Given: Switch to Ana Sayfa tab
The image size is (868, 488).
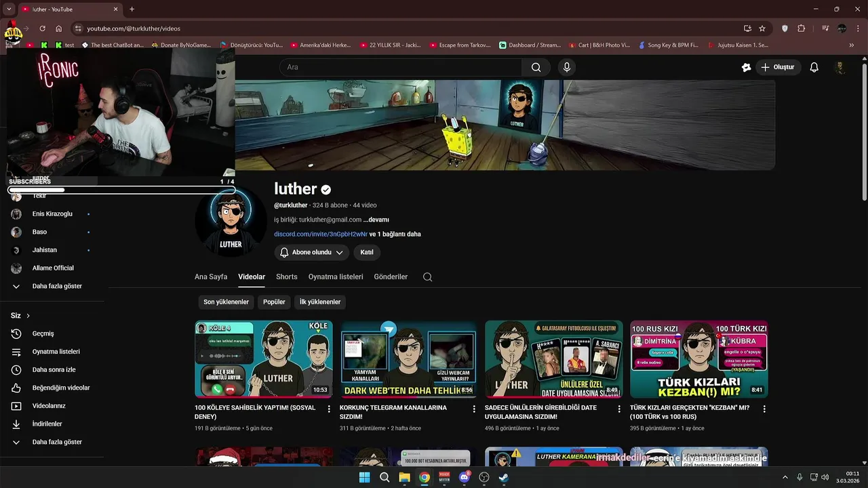Looking at the screenshot, I should 211,277.
